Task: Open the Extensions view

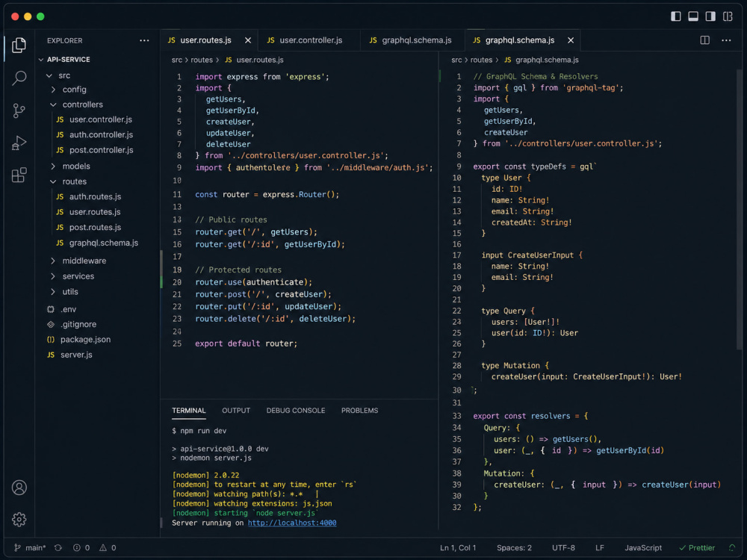Action: [x=19, y=175]
